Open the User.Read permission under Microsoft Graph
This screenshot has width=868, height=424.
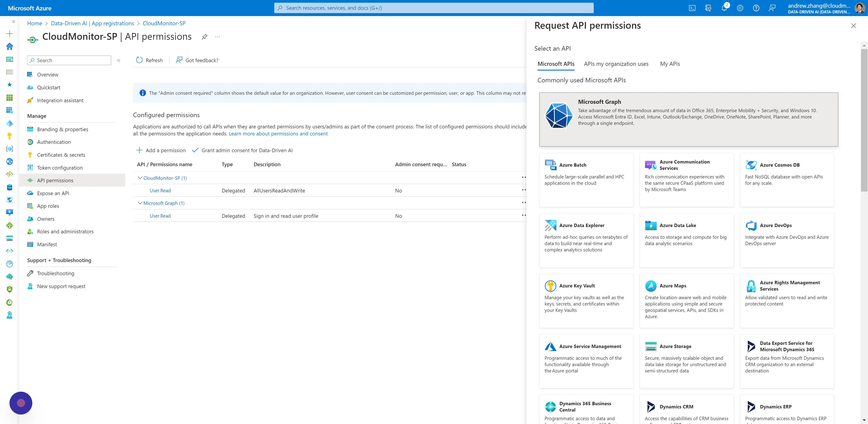[x=160, y=216]
